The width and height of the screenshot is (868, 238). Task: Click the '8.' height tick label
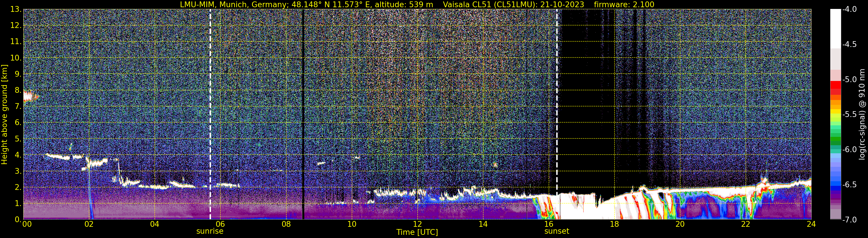[x=18, y=90]
